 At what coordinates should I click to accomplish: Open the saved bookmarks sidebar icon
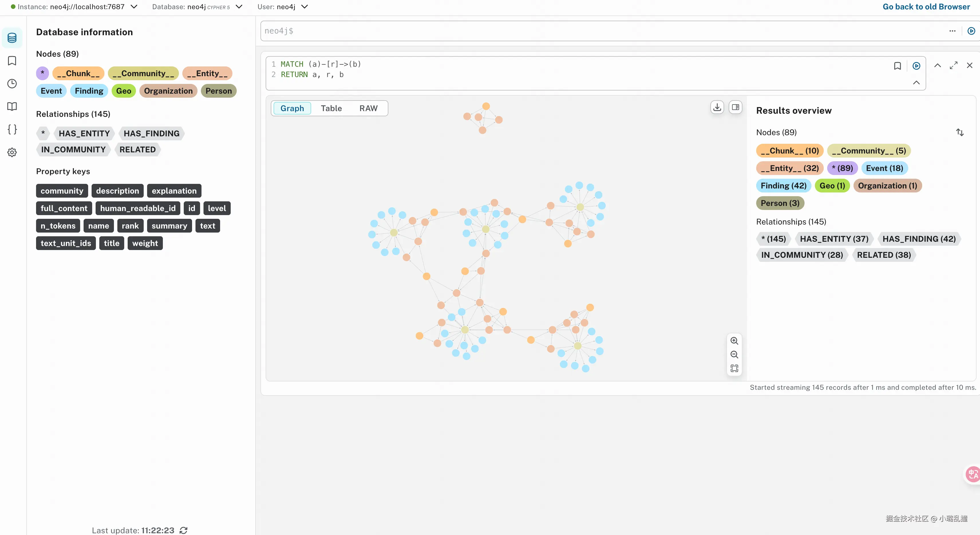pyautogui.click(x=12, y=61)
